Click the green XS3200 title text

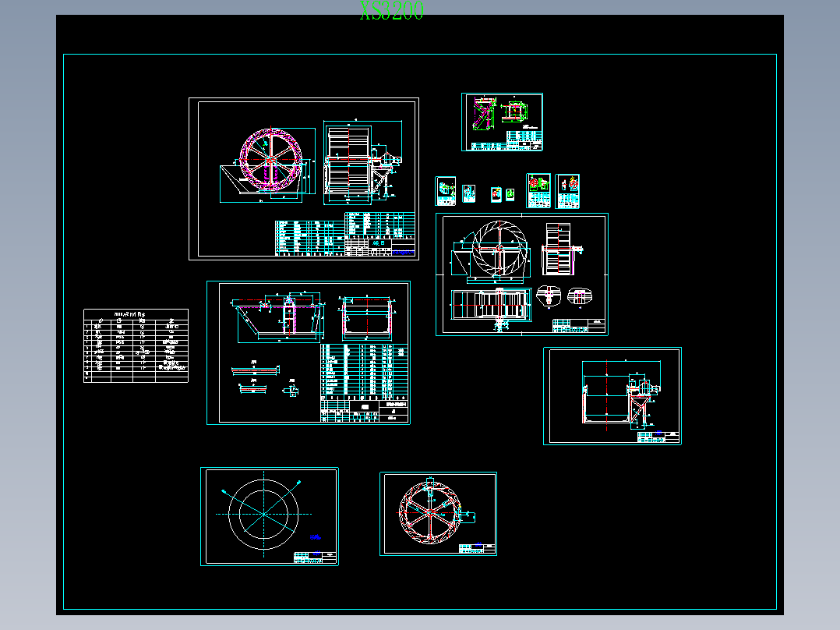coord(392,11)
